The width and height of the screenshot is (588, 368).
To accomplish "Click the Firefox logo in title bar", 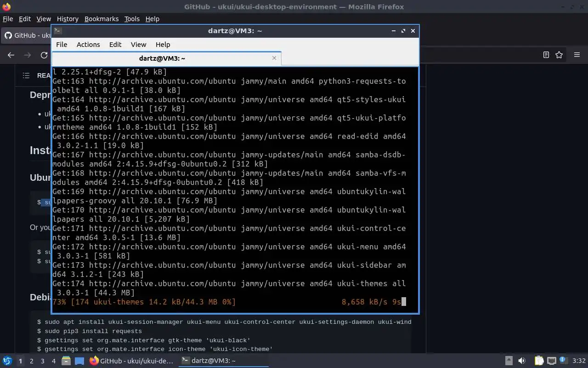I will point(6,6).
